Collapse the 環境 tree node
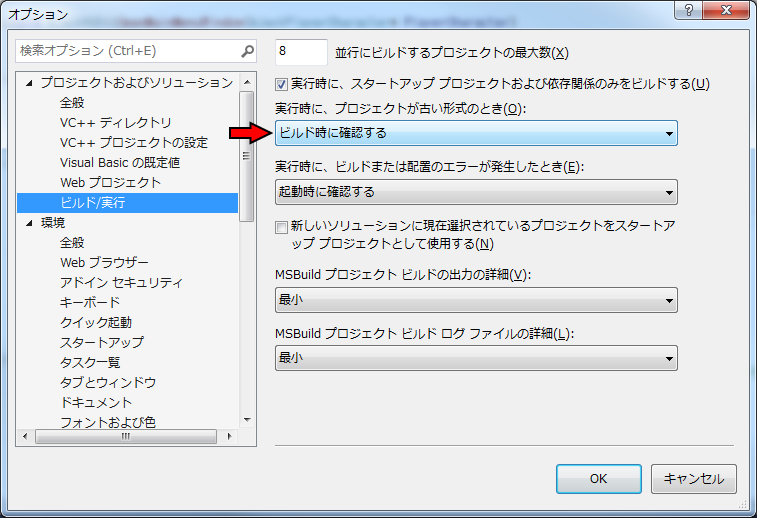 (x=30, y=223)
